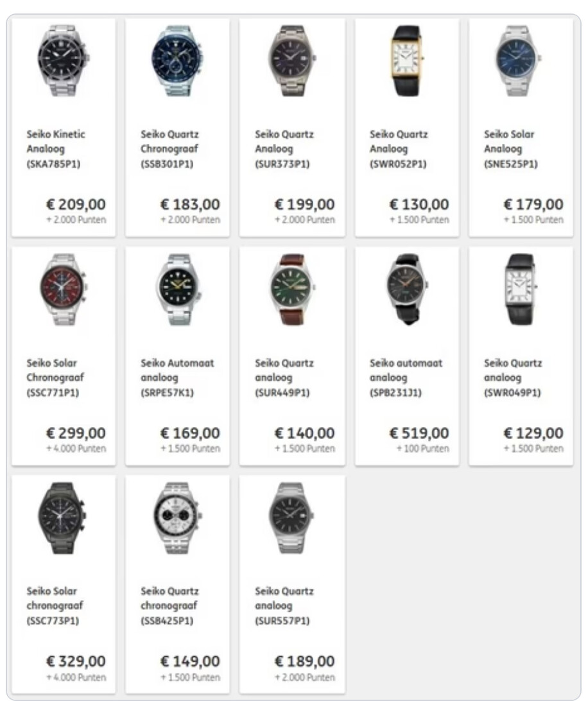The height and width of the screenshot is (701, 588).
Task: Choose the € 519,00 price on SPB231J1
Action: 419,433
